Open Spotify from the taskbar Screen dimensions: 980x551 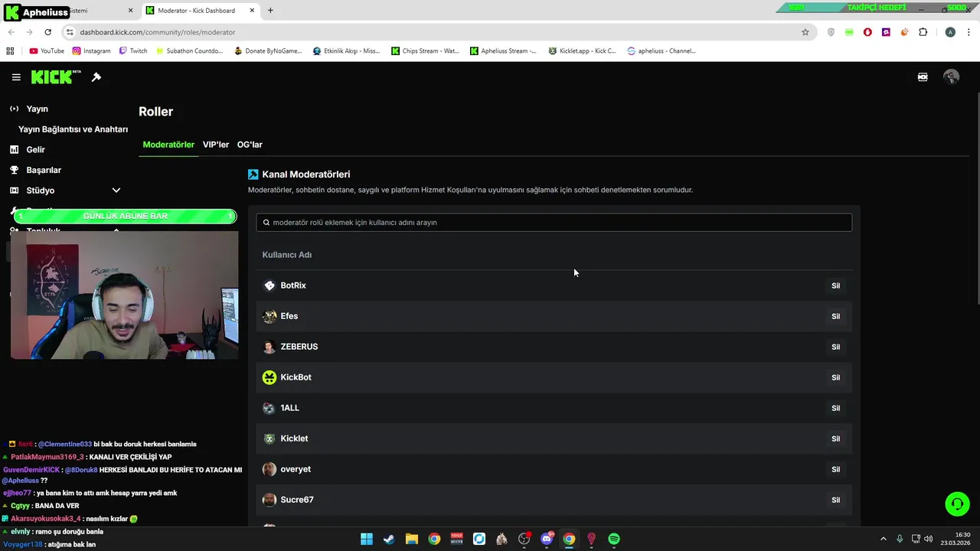(x=614, y=539)
